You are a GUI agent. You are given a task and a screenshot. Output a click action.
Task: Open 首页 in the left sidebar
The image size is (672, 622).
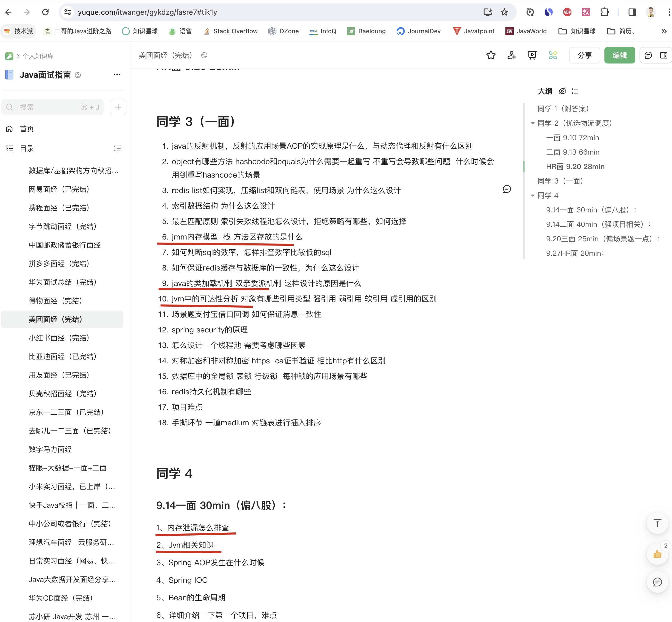point(27,129)
